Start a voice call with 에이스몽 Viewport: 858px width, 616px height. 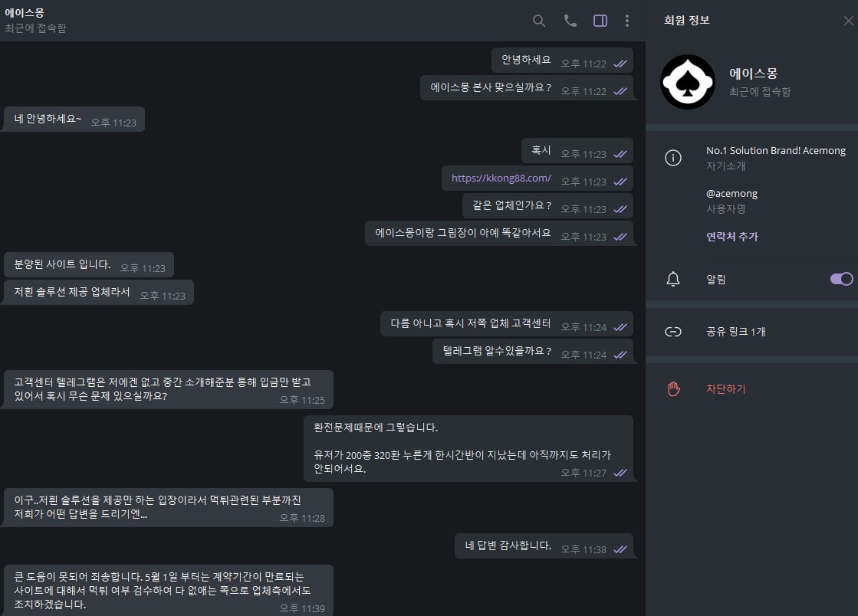coord(570,21)
